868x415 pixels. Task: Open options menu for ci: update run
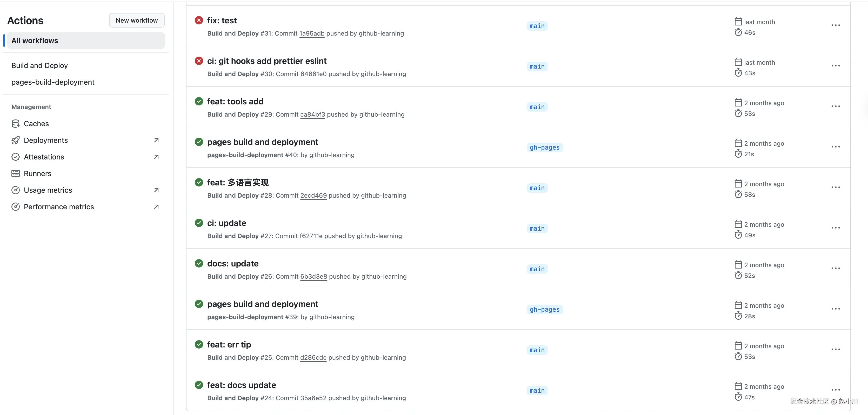(835, 228)
